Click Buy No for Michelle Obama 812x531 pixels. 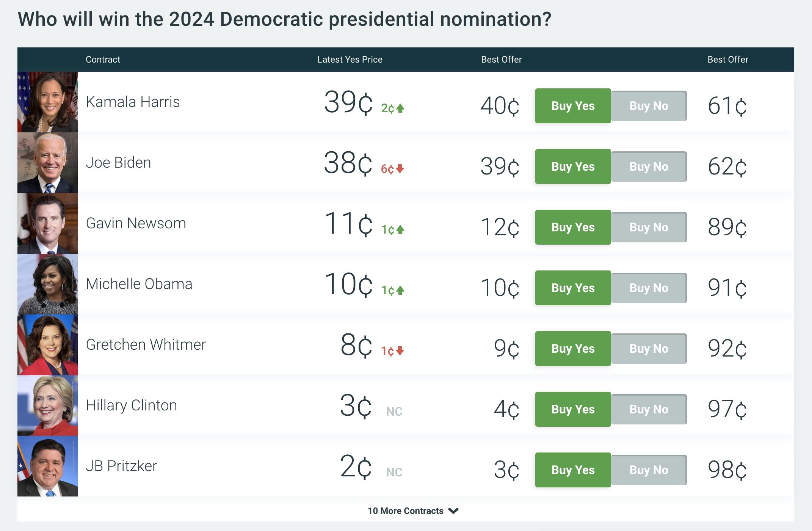pos(649,288)
